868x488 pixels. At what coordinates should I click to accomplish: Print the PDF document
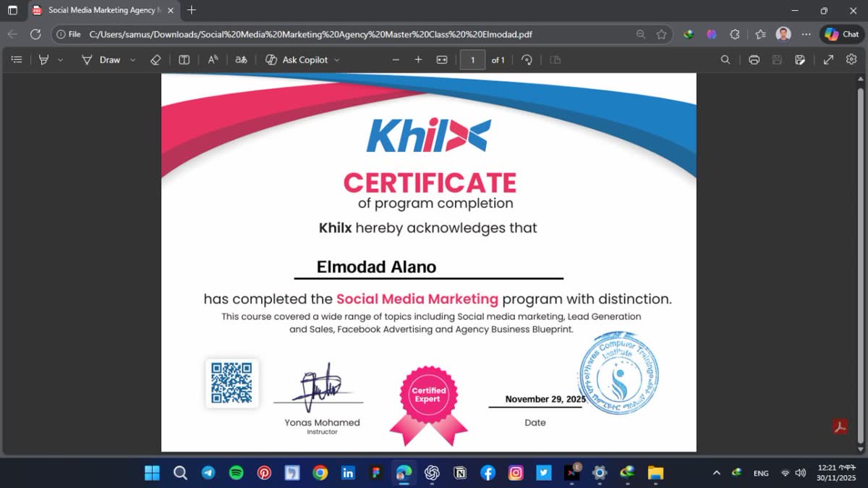point(754,60)
